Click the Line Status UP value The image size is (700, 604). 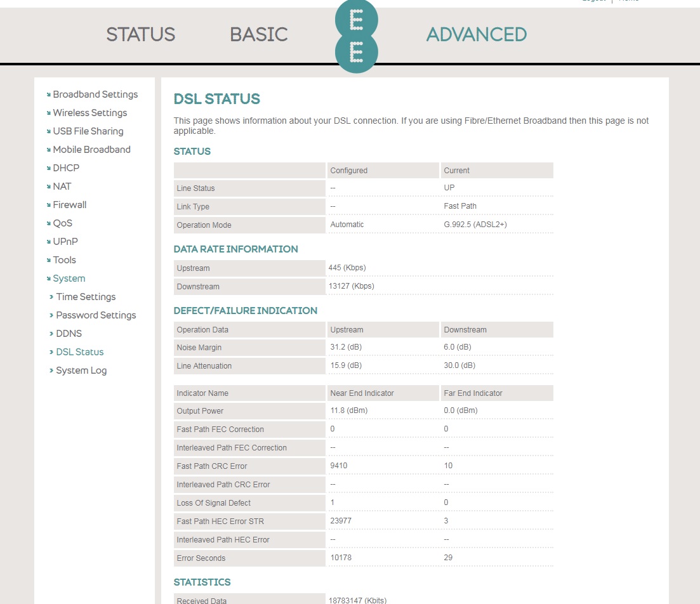point(449,188)
